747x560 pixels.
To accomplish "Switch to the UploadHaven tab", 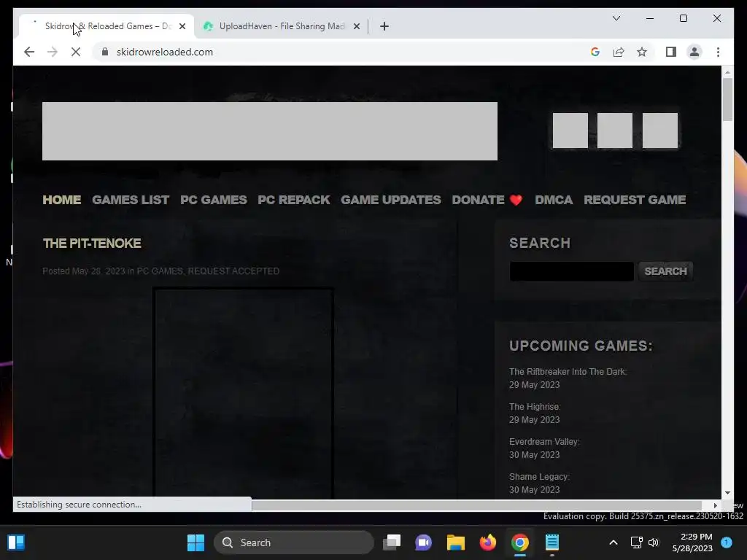I will pos(281,26).
